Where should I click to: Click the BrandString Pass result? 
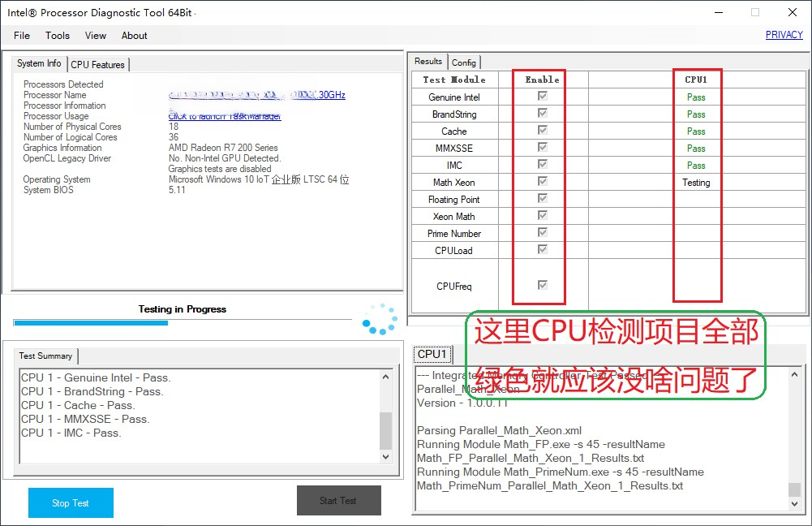(x=696, y=114)
